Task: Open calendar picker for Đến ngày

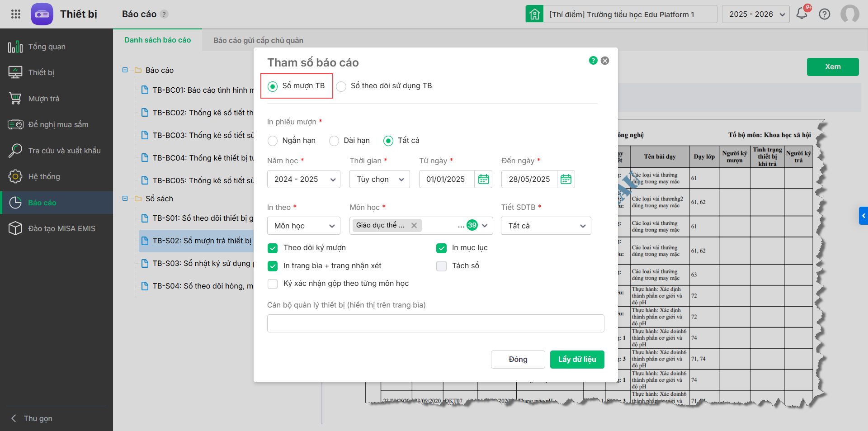Action: tap(566, 180)
